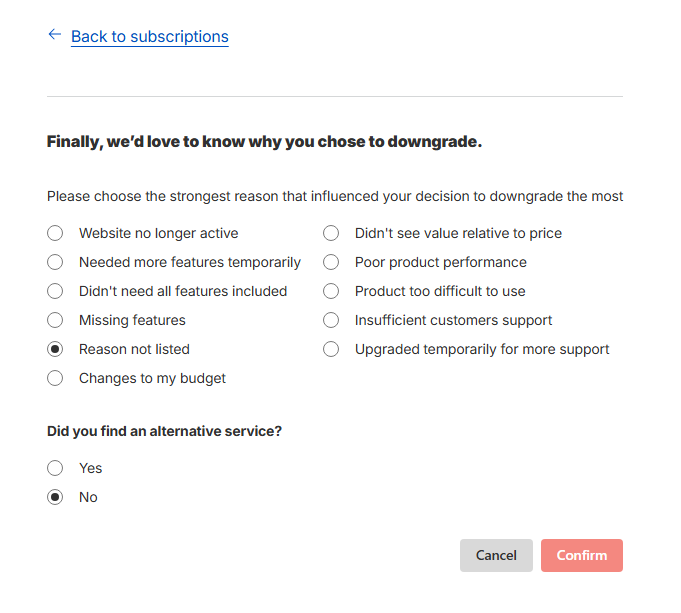Select 'Reason not listed' radio button

point(56,349)
